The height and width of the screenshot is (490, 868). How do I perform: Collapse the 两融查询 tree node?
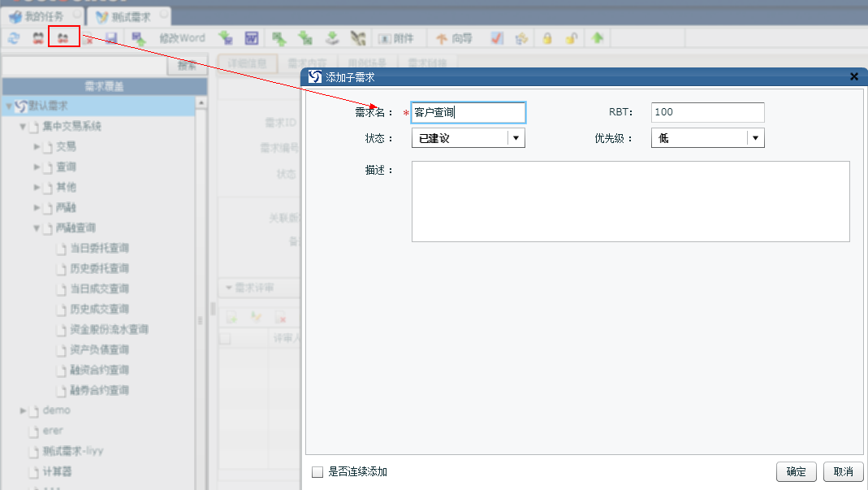tap(37, 228)
